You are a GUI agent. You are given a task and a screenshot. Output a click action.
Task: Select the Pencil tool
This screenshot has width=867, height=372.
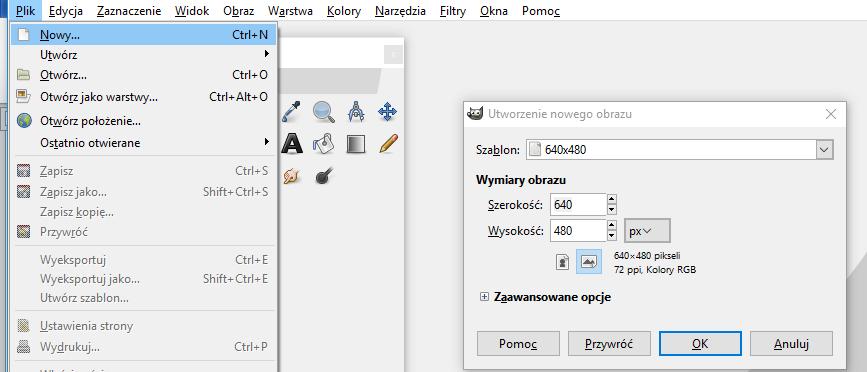tap(388, 144)
